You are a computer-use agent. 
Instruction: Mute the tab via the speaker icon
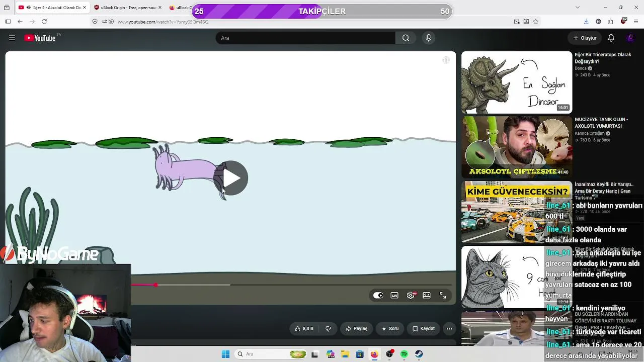[x=28, y=8]
